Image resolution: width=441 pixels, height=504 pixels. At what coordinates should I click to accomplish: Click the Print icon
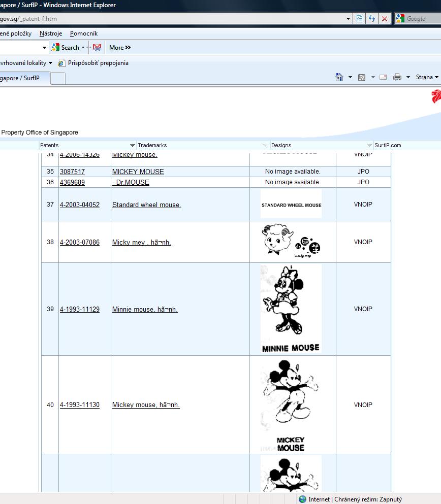[x=397, y=77]
